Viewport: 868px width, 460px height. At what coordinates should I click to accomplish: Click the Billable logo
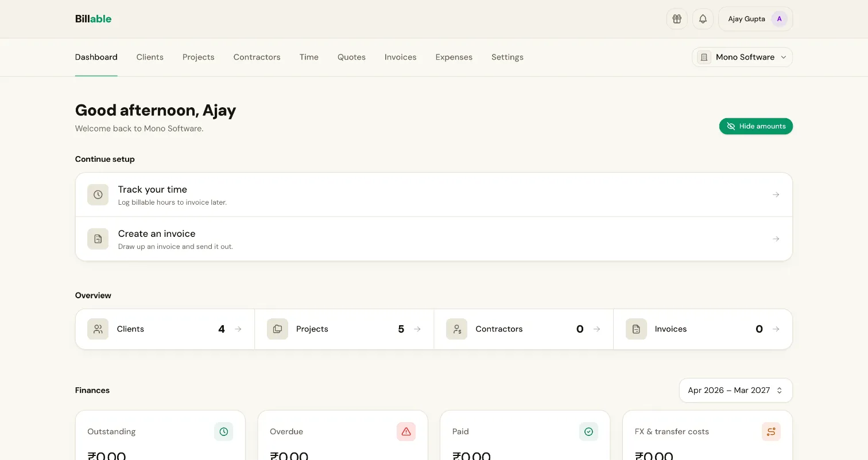pos(93,19)
